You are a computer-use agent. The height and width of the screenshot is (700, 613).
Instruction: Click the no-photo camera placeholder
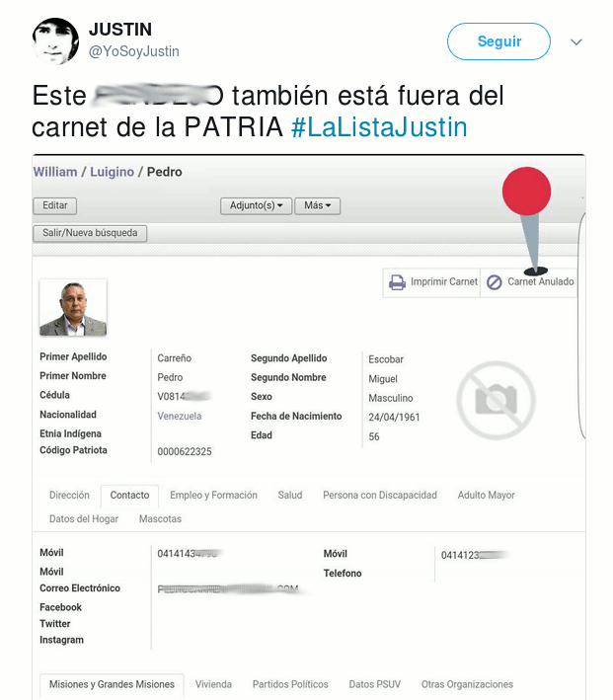[x=496, y=400]
